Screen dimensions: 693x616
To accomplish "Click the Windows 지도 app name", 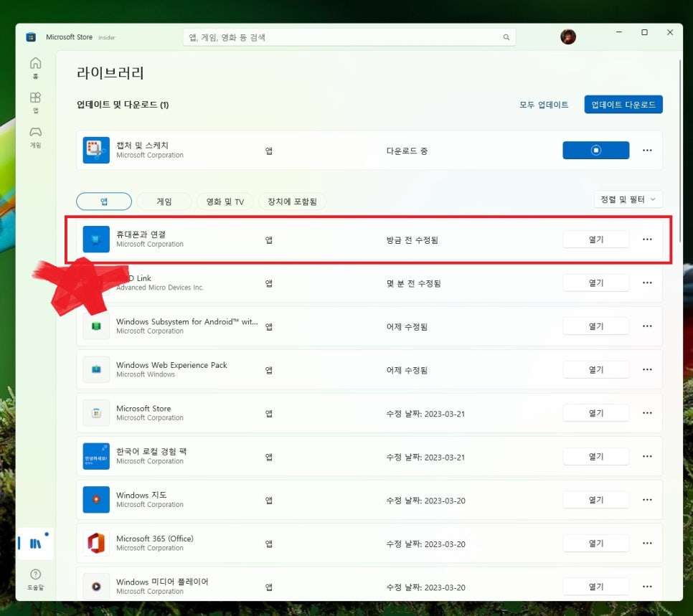I will coord(141,495).
